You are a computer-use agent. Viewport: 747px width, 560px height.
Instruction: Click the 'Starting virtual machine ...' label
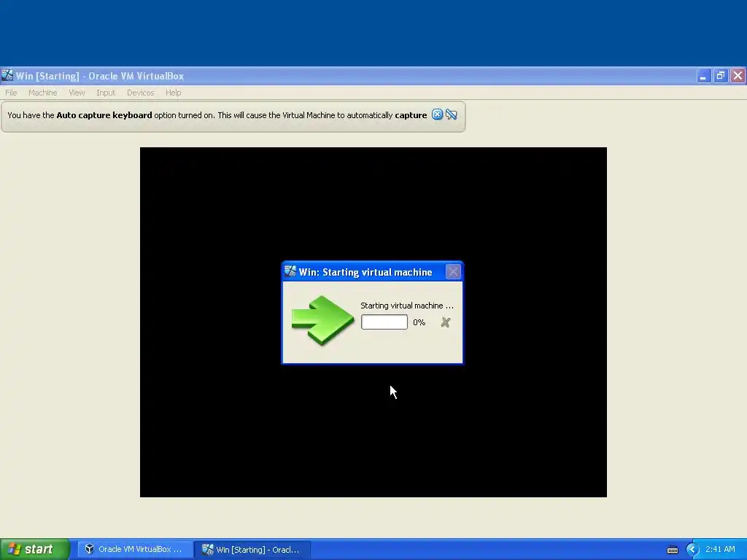click(x=407, y=306)
